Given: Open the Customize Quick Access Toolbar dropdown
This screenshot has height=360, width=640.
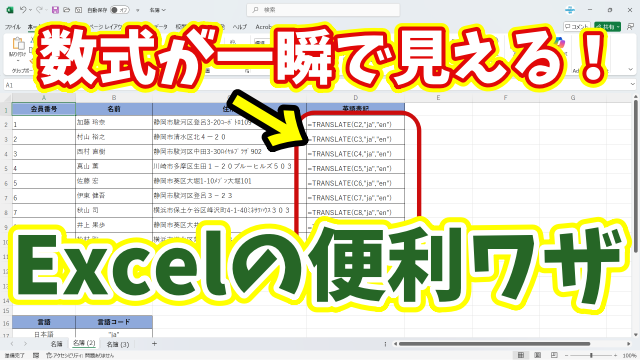Looking at the screenshot, I should [x=138, y=10].
